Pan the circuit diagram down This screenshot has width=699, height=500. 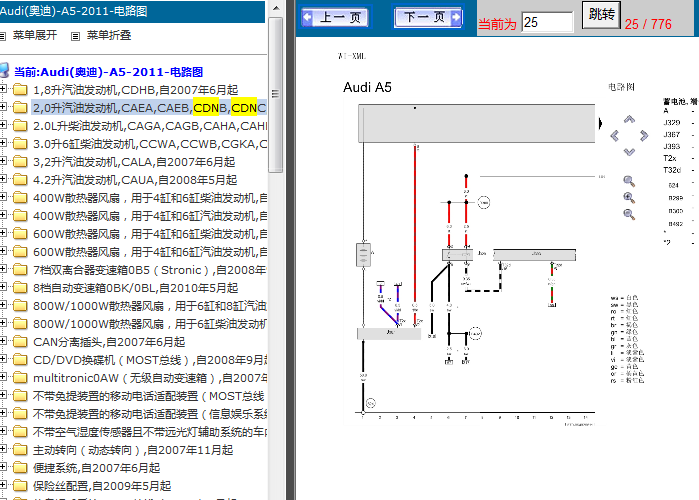coord(629,152)
